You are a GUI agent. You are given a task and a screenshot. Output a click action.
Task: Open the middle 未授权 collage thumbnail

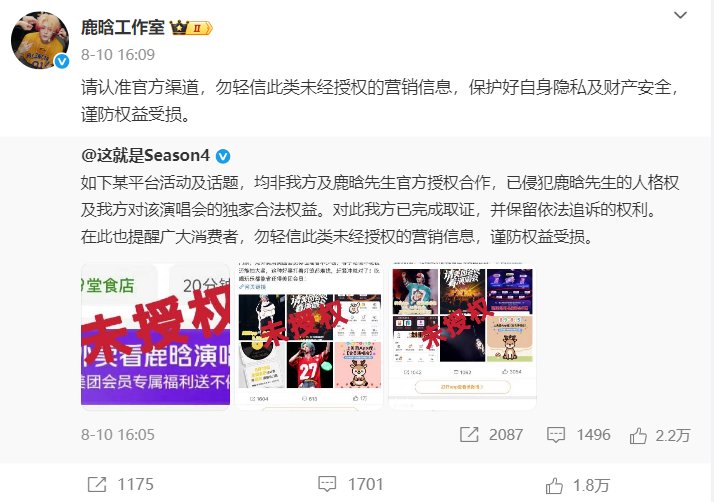coord(310,336)
